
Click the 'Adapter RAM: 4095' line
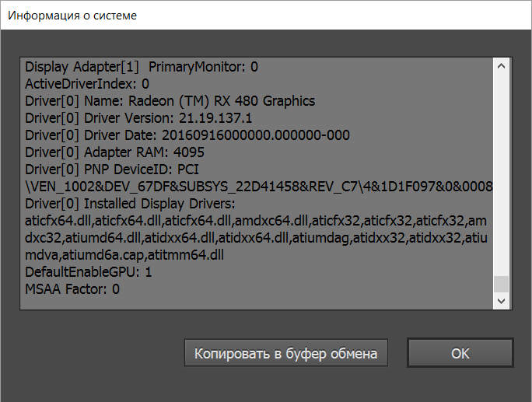coord(114,152)
